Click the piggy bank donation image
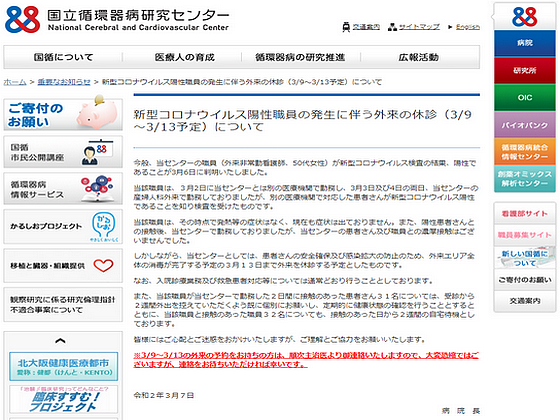Image resolution: width=560 pixels, height=420 pixels. point(96,112)
